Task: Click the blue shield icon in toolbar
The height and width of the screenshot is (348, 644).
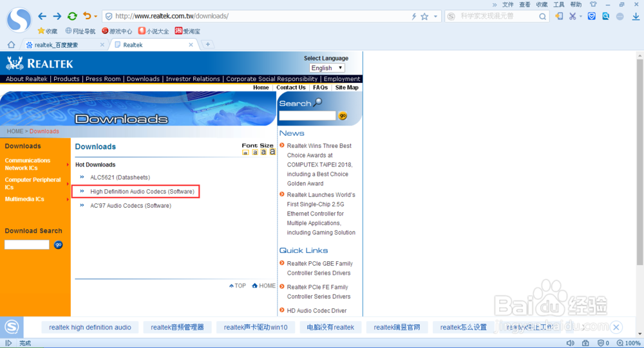Action: (x=591, y=16)
